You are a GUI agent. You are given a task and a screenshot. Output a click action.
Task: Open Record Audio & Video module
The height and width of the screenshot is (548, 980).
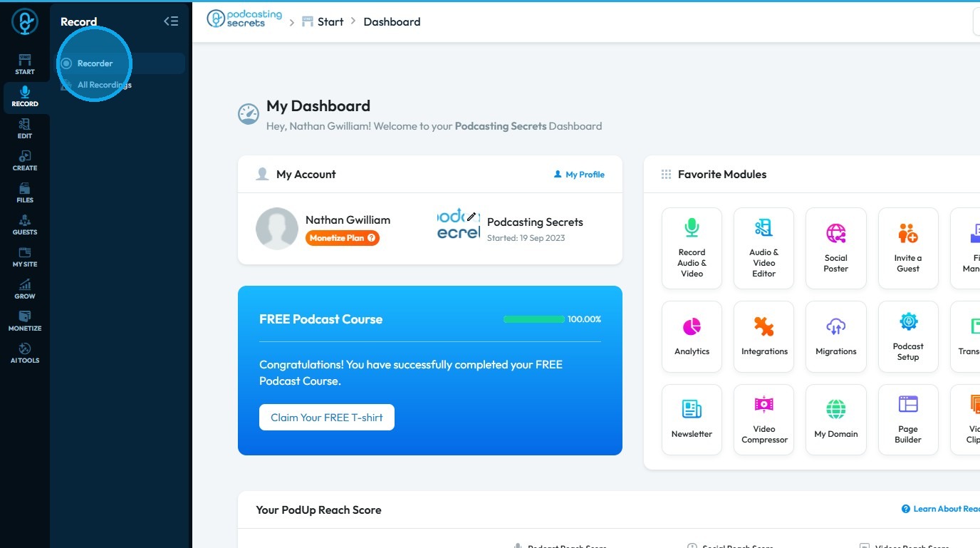tap(692, 248)
